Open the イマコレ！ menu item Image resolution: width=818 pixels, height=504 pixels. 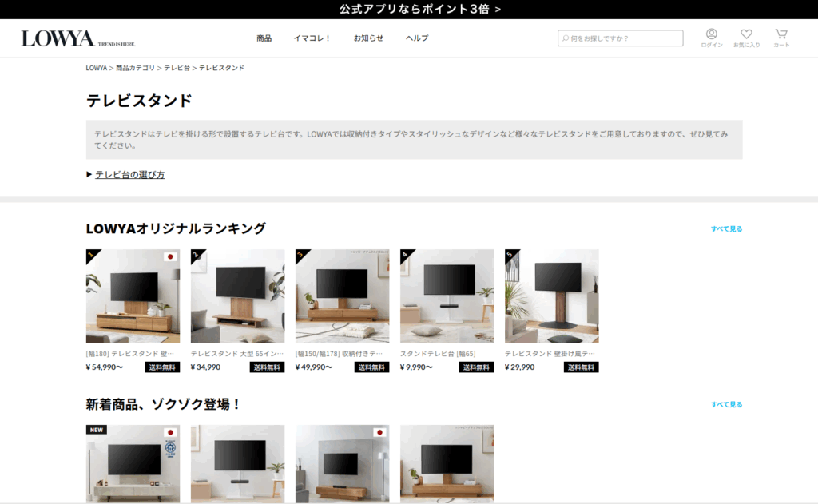pos(312,38)
